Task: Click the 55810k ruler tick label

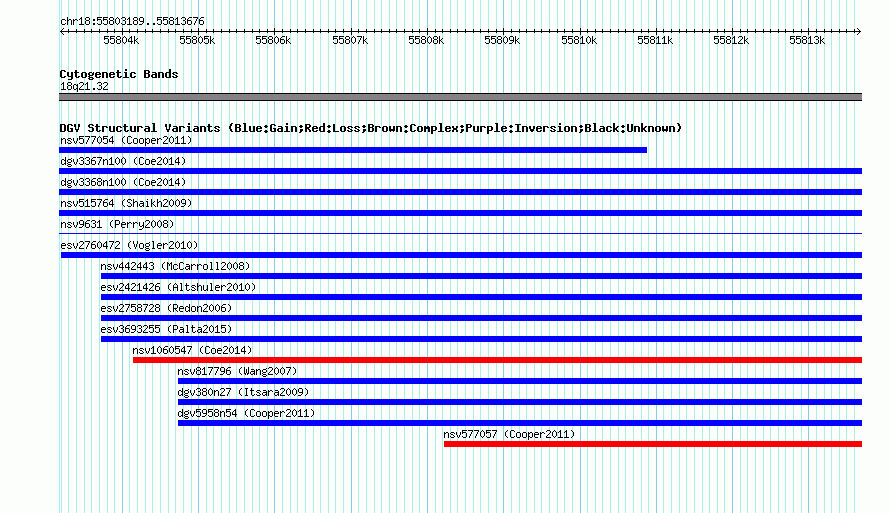Action: pyautogui.click(x=579, y=40)
